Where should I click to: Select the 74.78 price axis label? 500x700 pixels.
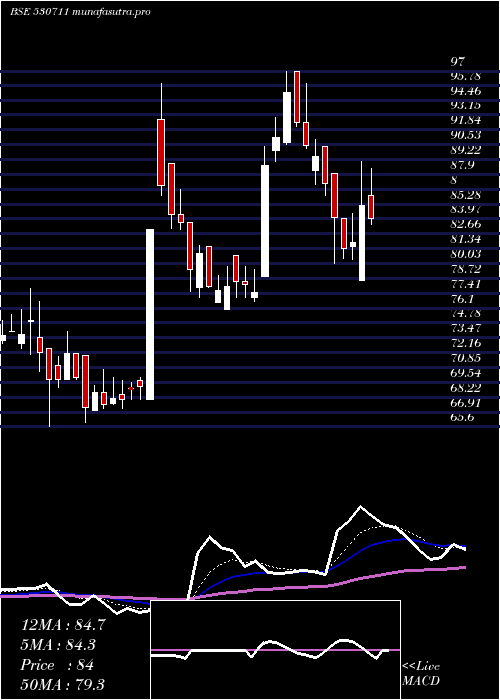click(x=465, y=313)
